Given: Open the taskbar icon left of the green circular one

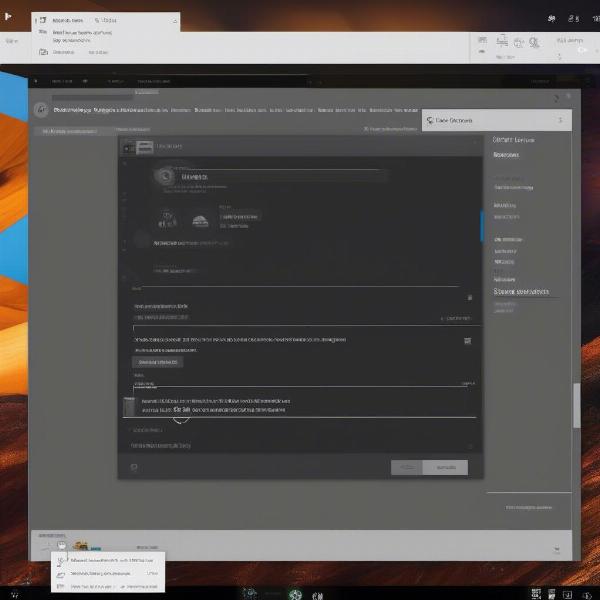Looking at the screenshot, I should coord(249,594).
